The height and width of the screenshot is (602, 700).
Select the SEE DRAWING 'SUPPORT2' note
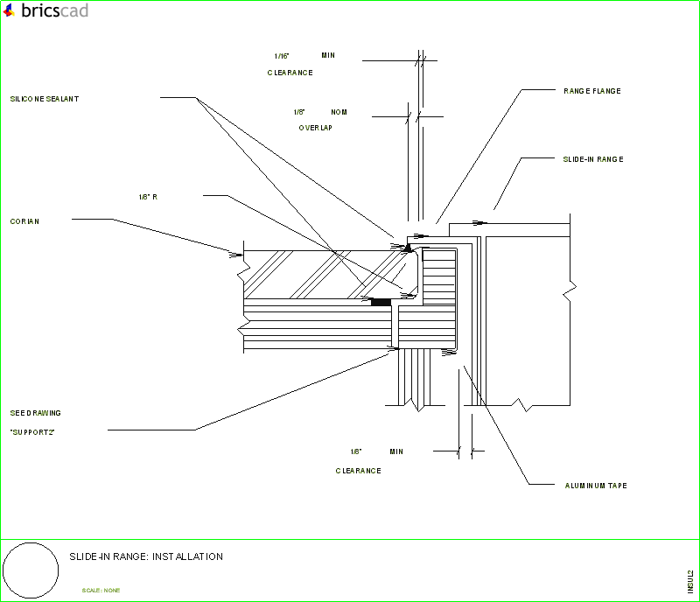[35, 422]
